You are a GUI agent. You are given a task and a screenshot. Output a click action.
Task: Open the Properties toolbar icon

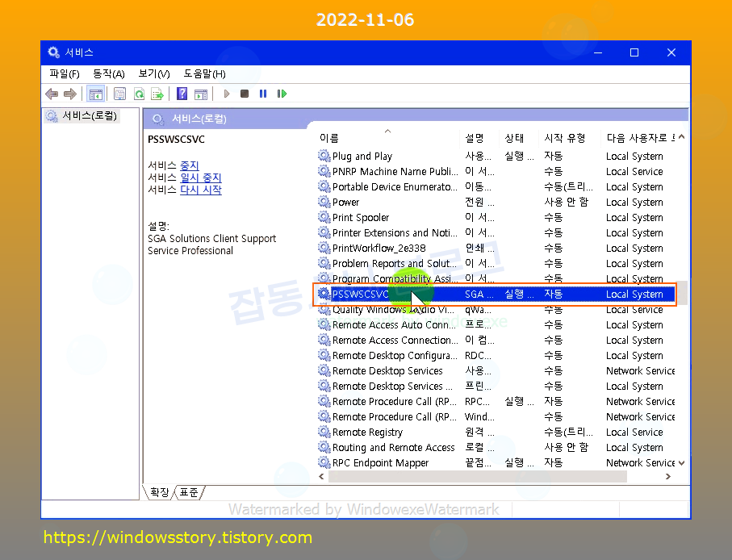click(x=120, y=94)
